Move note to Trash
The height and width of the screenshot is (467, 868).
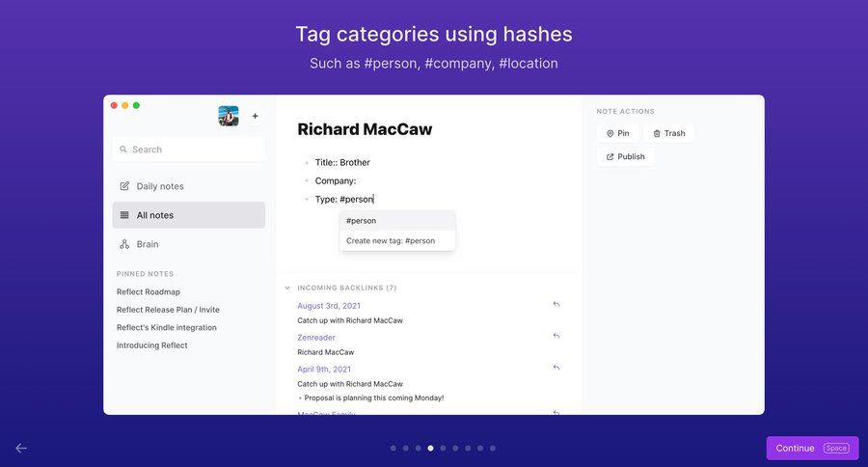click(x=668, y=133)
